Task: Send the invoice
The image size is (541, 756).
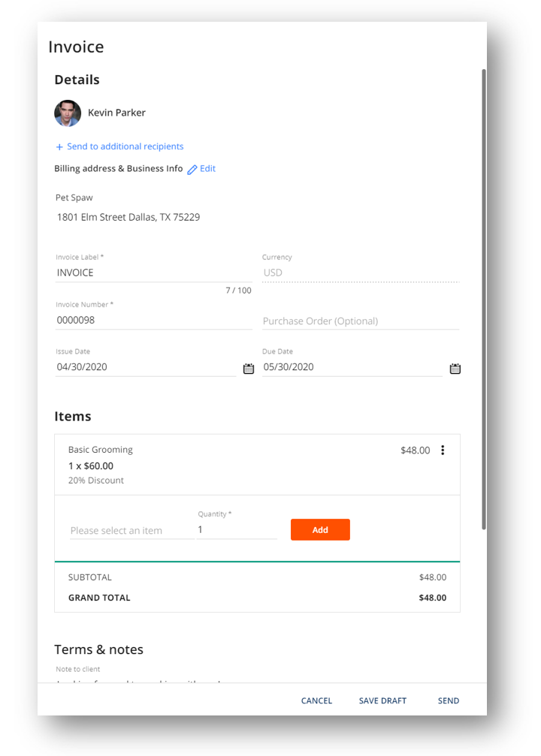Action: pyautogui.click(x=449, y=700)
